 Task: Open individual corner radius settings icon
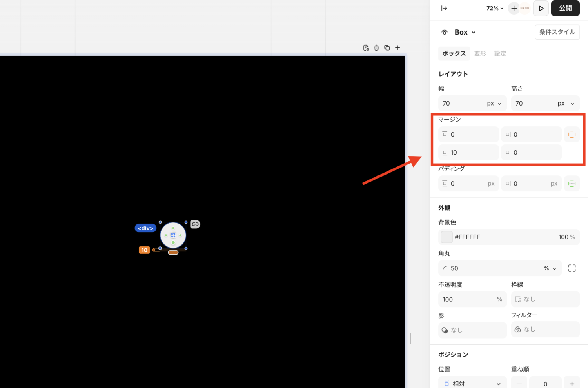click(x=572, y=268)
